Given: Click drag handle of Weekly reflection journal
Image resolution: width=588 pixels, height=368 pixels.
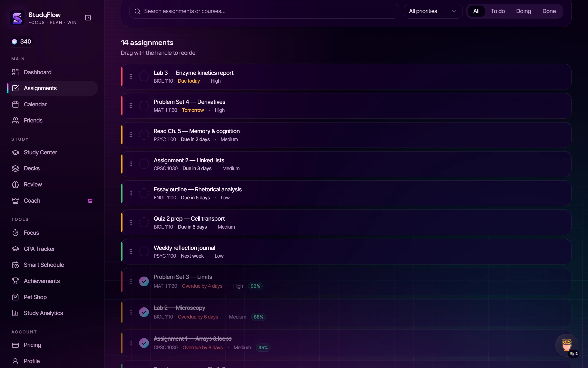Looking at the screenshot, I should click(131, 251).
